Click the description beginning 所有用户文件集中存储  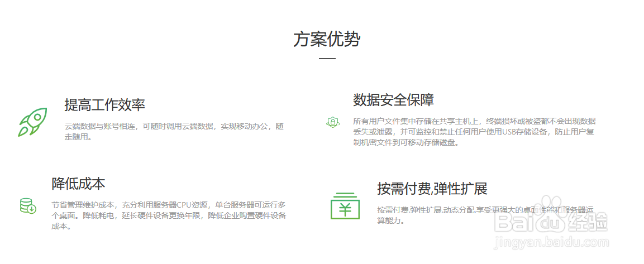pyautogui.click(x=475, y=132)
